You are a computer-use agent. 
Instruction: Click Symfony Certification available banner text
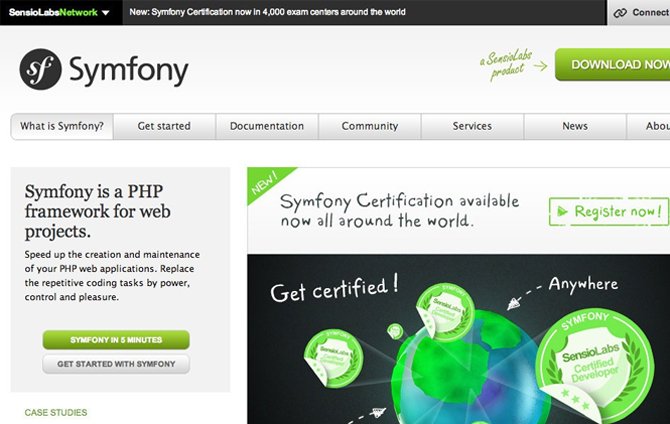point(400,211)
